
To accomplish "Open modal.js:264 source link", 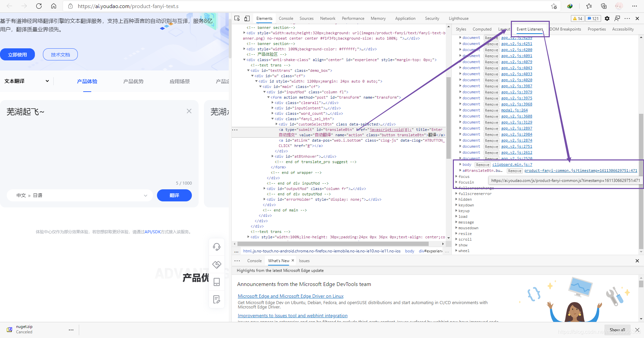I will 514,110.
